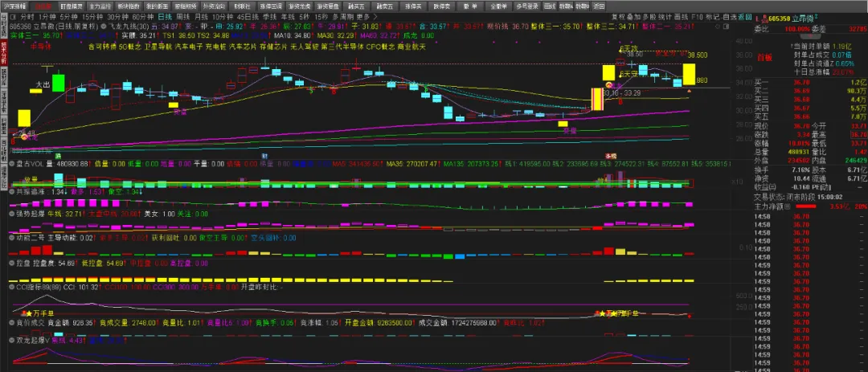The height and width of the screenshot is (372, 868).
Task: Click the 涨停买 toolbar button
Action: coord(415,6)
